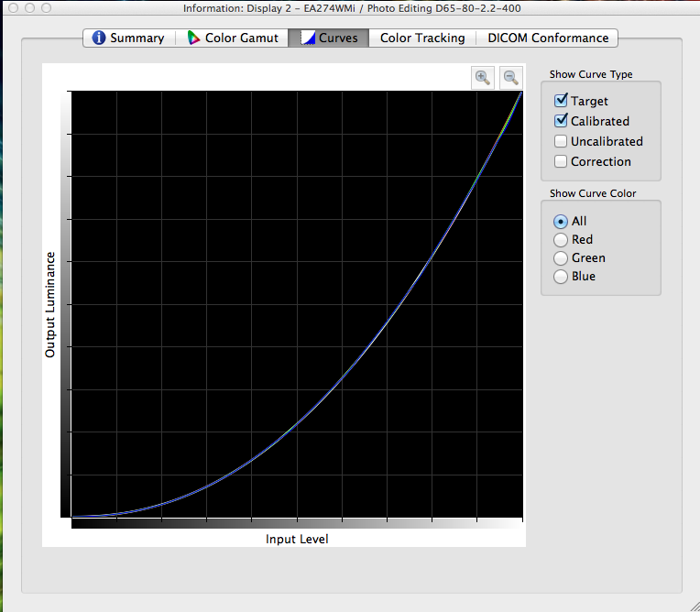Enable the Uncalibrated curve checkbox
Viewport: 700px width, 612px height.
[561, 141]
